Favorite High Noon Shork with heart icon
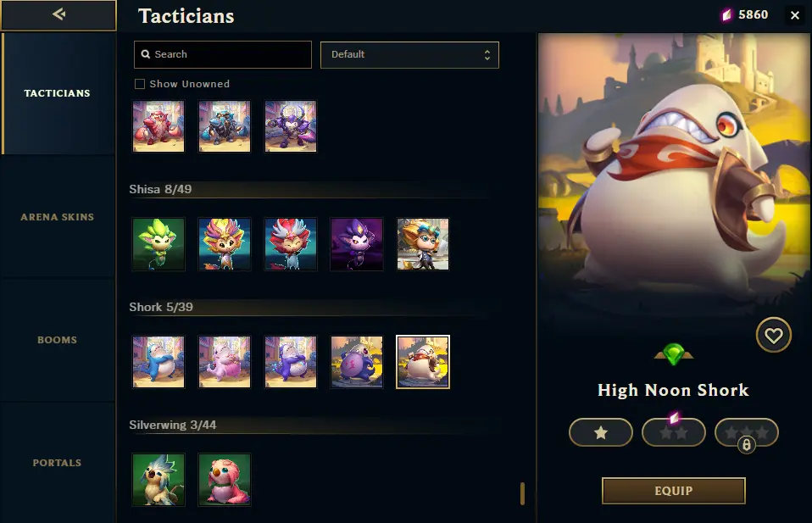812x523 pixels. 773,335
